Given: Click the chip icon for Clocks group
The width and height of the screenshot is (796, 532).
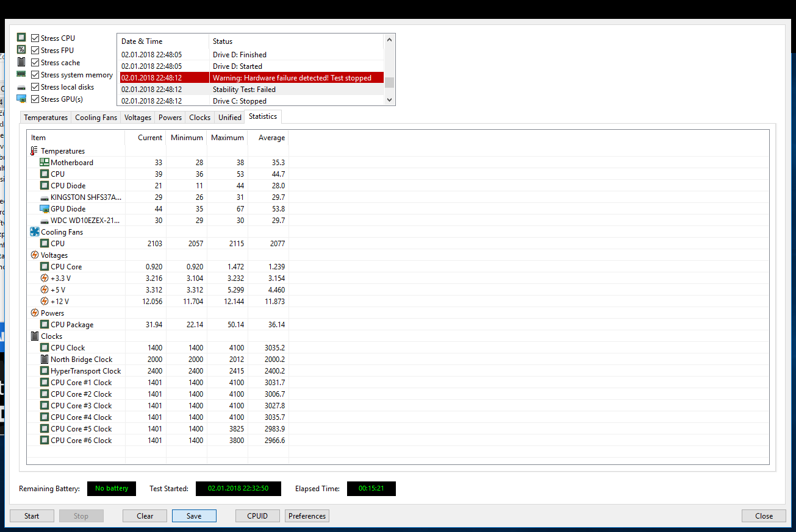Looking at the screenshot, I should [34, 336].
